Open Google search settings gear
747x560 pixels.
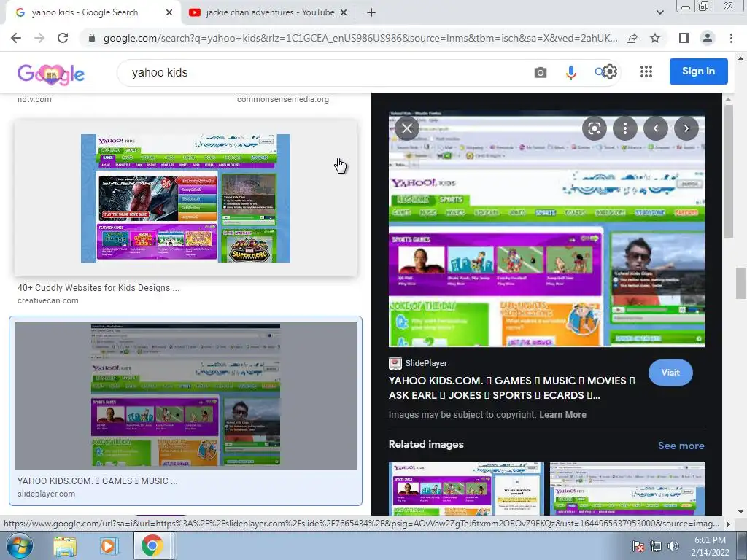point(610,72)
